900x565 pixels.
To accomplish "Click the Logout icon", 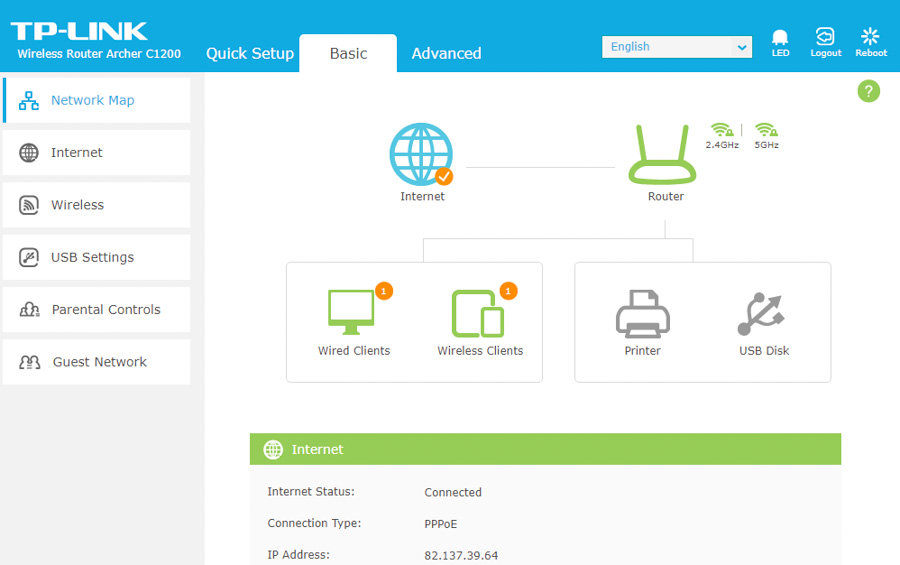I will 825,36.
